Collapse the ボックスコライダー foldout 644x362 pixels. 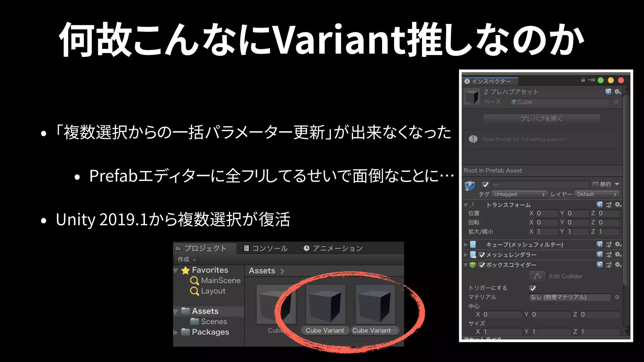(465, 265)
